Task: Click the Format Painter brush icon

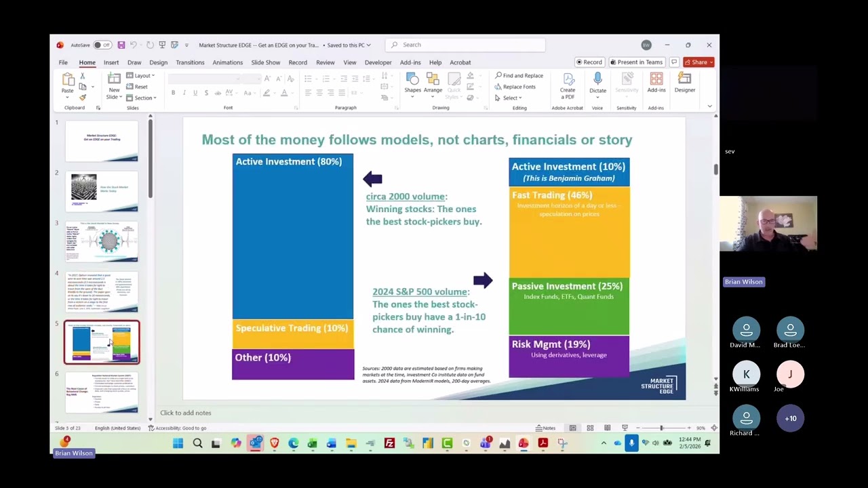Action: click(x=83, y=97)
